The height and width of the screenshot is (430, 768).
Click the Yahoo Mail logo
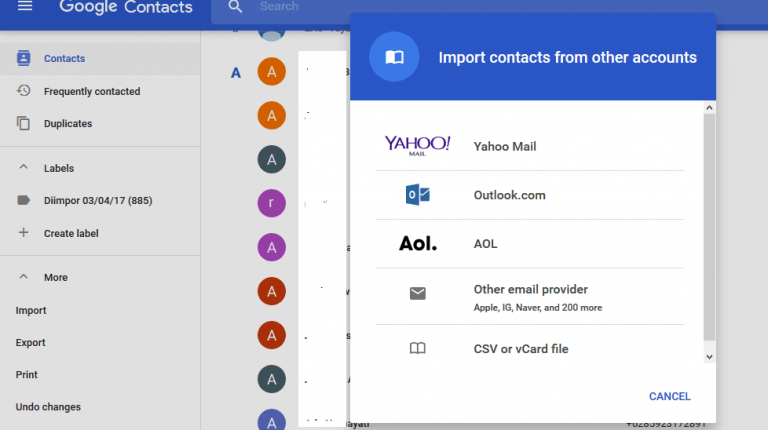[x=417, y=145]
